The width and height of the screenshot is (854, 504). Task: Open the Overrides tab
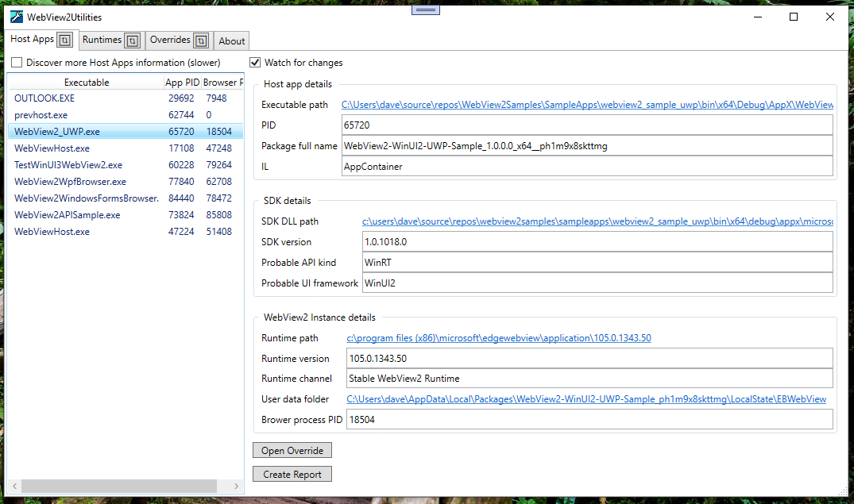click(170, 40)
